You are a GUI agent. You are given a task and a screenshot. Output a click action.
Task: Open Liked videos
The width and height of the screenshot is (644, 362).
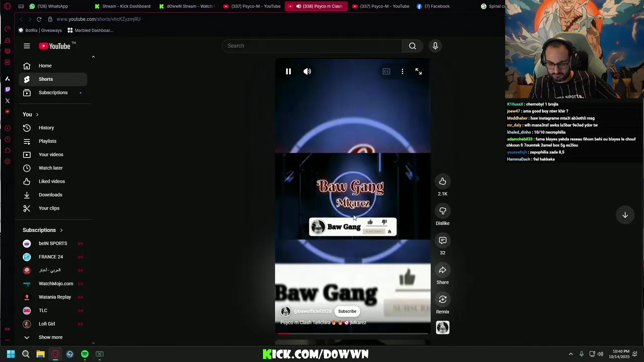[x=53, y=182]
